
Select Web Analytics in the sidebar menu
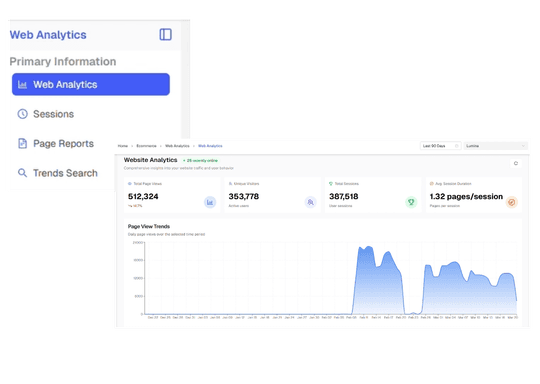tap(91, 84)
